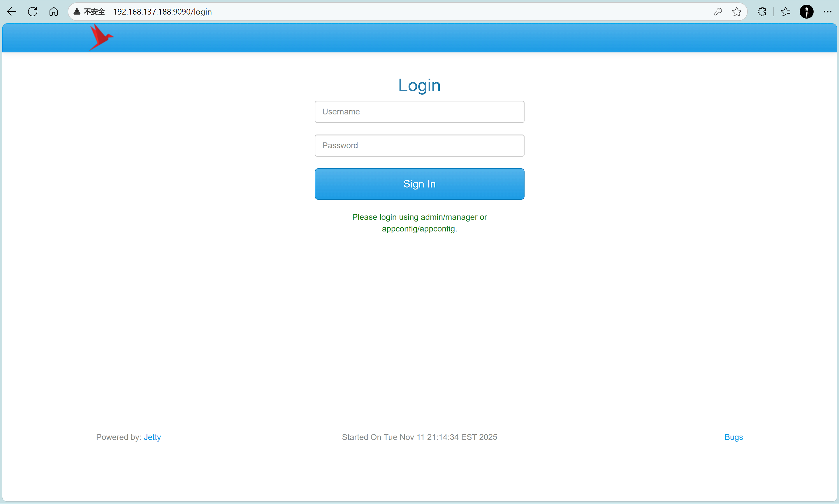Click the address bar URL text

point(162,12)
